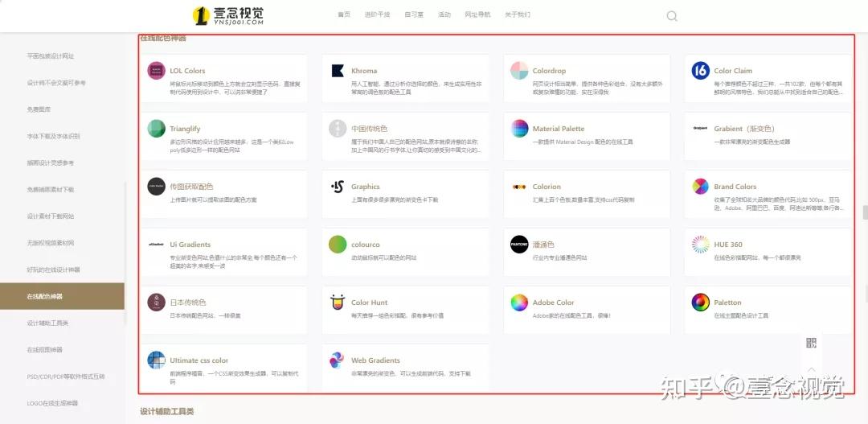Click the 壹念视觉 site logo

pos(228,15)
